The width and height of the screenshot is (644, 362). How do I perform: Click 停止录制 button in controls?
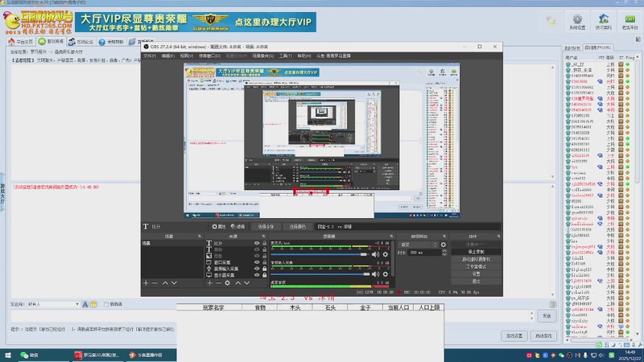(476, 252)
